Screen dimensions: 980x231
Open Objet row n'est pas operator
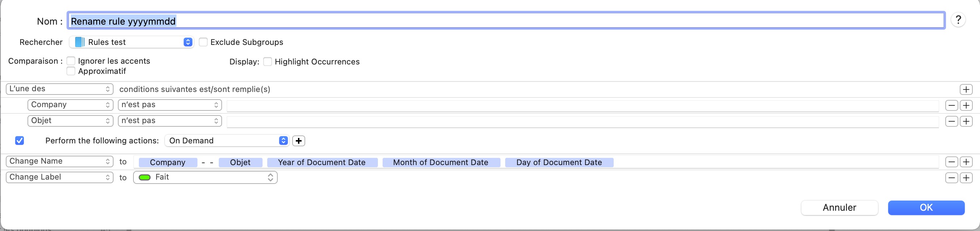[170, 121]
